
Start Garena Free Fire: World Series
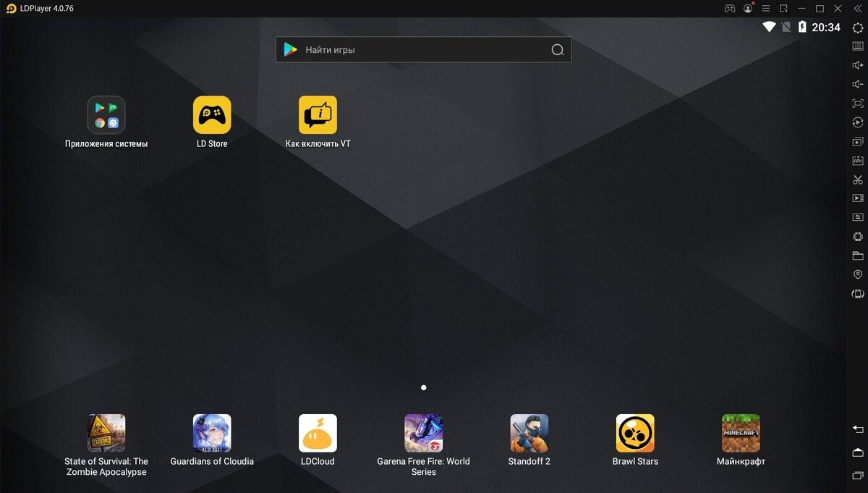tap(424, 433)
